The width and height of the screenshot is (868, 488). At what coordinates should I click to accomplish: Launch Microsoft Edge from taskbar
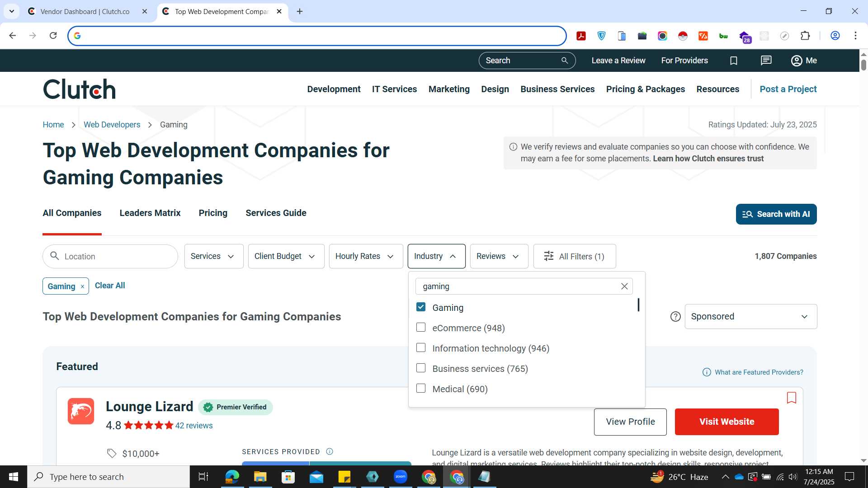[232, 477]
